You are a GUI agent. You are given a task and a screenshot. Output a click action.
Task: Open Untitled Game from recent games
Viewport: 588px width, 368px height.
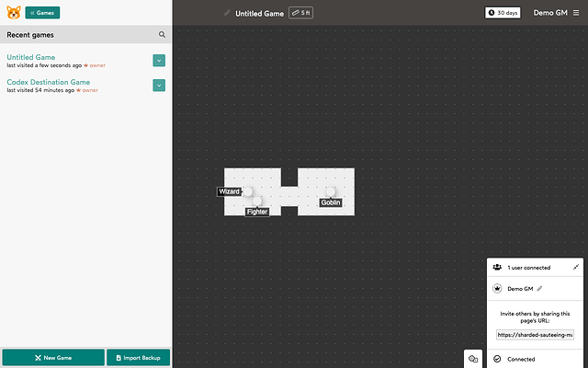31,57
